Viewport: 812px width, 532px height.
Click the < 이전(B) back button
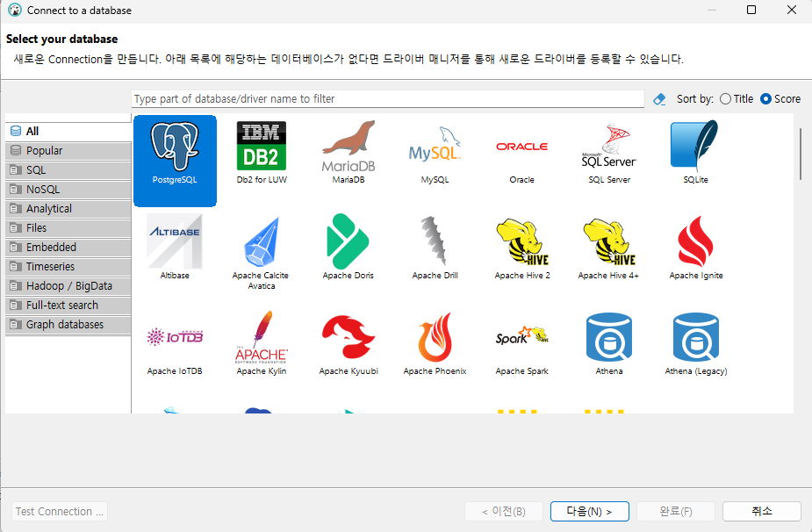click(x=504, y=511)
